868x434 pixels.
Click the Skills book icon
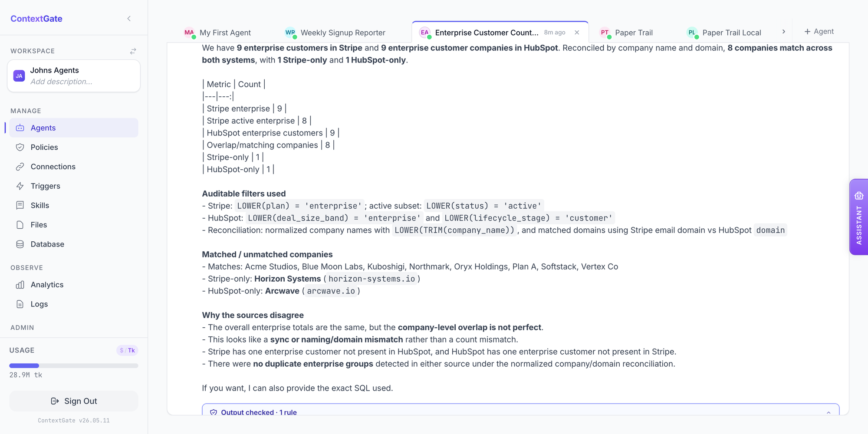[x=20, y=205]
